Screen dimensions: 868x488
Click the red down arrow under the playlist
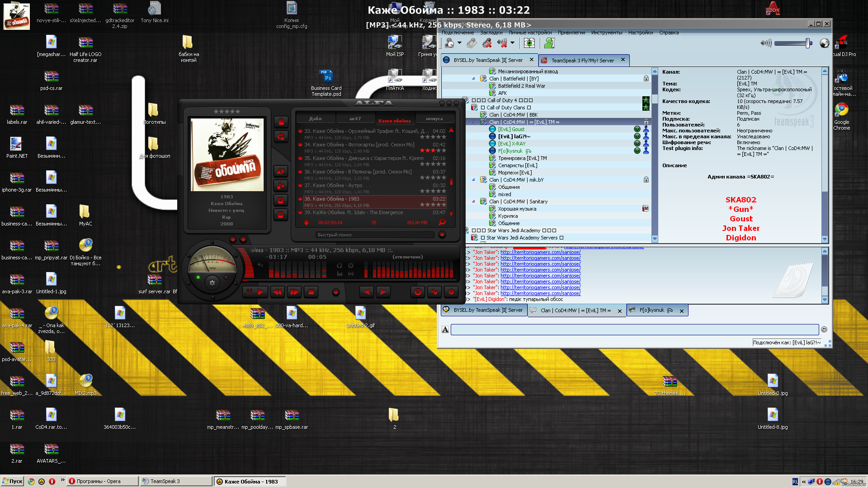[x=307, y=222]
